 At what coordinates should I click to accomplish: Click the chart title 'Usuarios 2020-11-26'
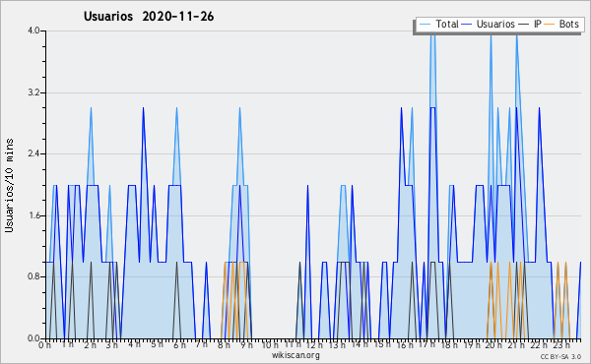[x=149, y=17]
